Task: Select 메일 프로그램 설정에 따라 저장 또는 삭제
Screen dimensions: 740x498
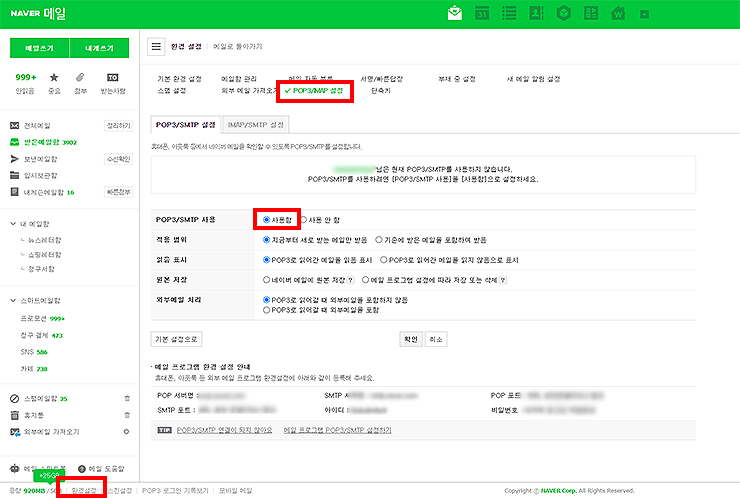Action: 365,280
